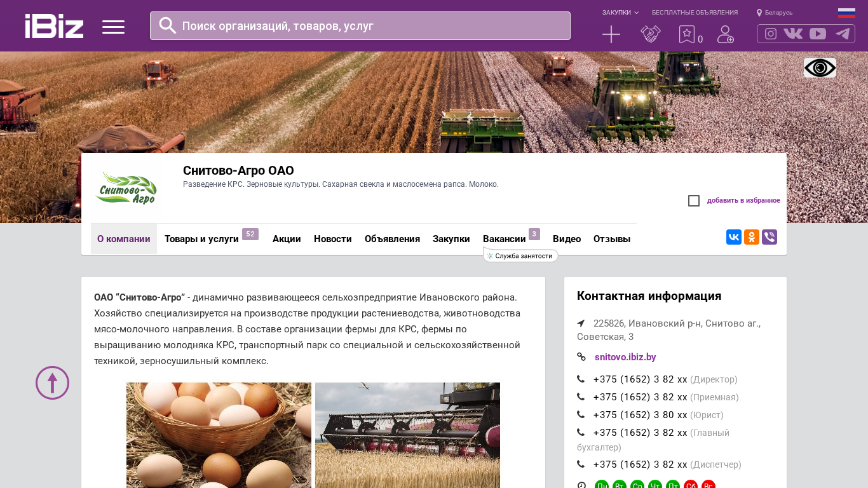Click the phone icon for Юрист
868x488 pixels.
tap(581, 415)
